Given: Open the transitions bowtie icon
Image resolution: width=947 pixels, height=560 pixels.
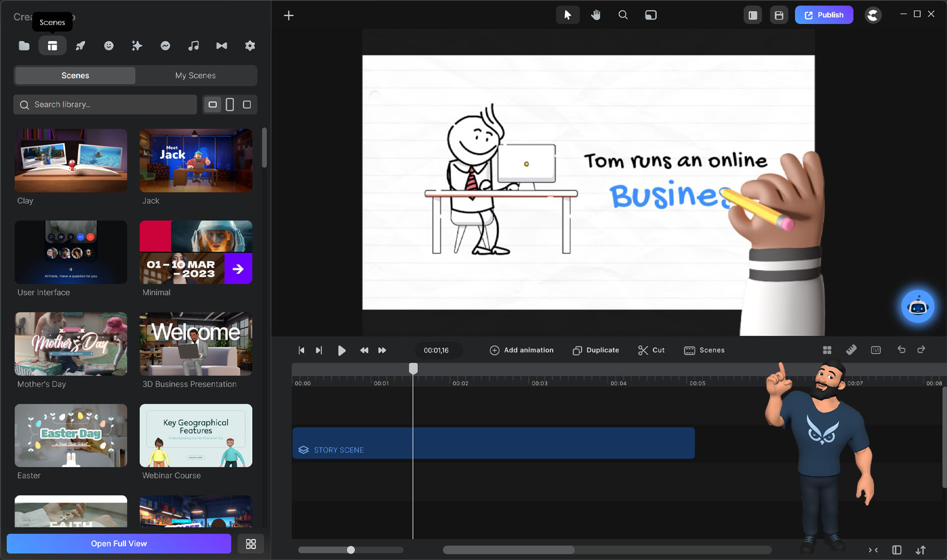Looking at the screenshot, I should 222,46.
